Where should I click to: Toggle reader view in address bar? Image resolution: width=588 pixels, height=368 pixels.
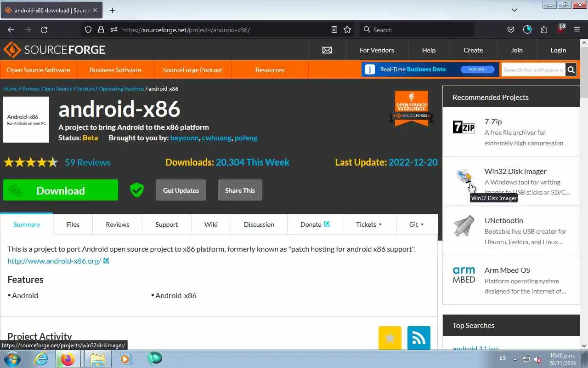[334, 30]
